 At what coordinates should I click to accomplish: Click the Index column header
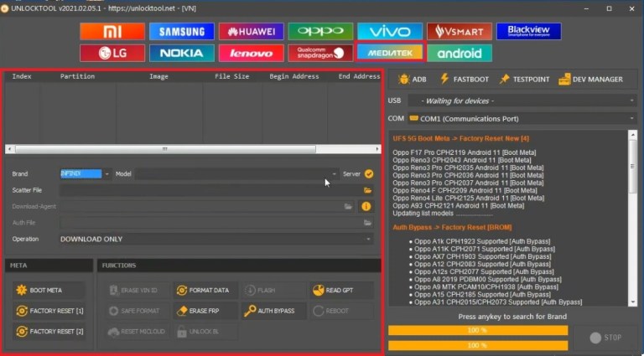point(22,76)
